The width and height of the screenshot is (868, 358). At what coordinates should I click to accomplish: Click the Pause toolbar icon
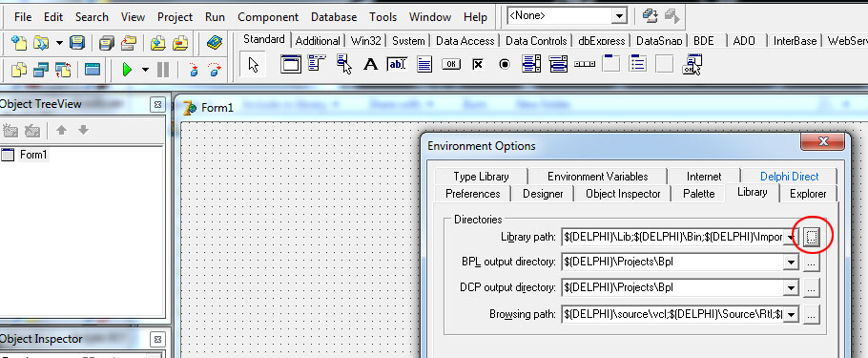coord(163,70)
